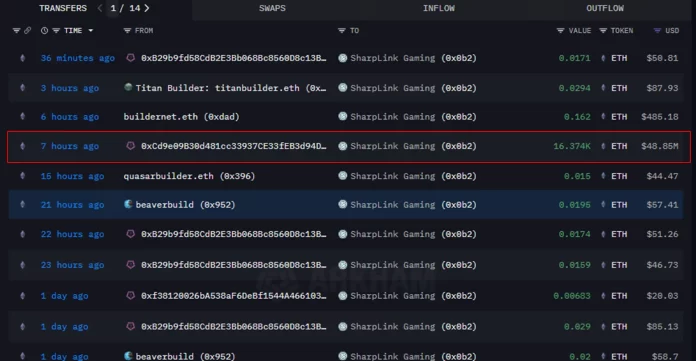Open the '7 hours ago' transaction link
Viewport: 696px width, 361px height.
[70, 146]
